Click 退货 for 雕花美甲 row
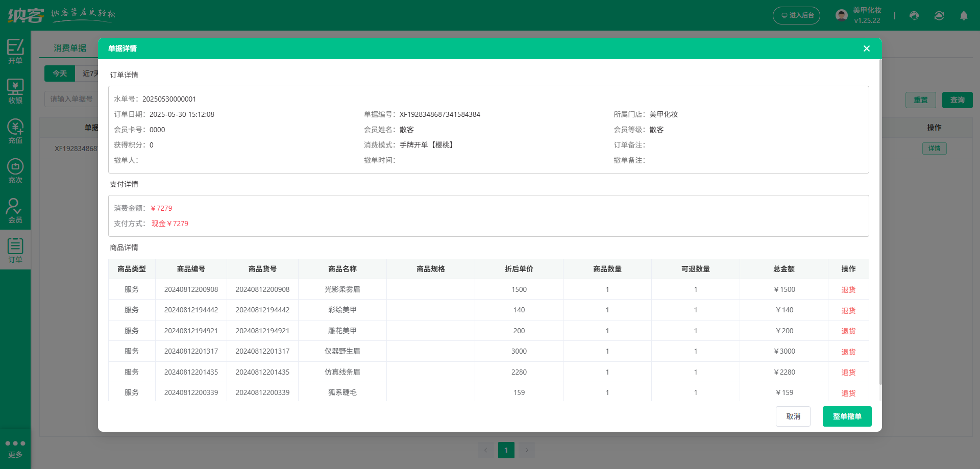Image resolution: width=980 pixels, height=469 pixels. pos(848,331)
